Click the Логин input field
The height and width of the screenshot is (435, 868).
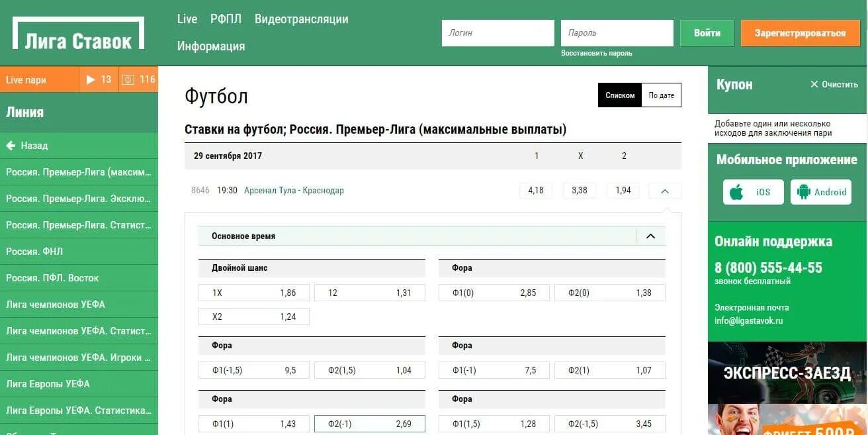tap(498, 33)
